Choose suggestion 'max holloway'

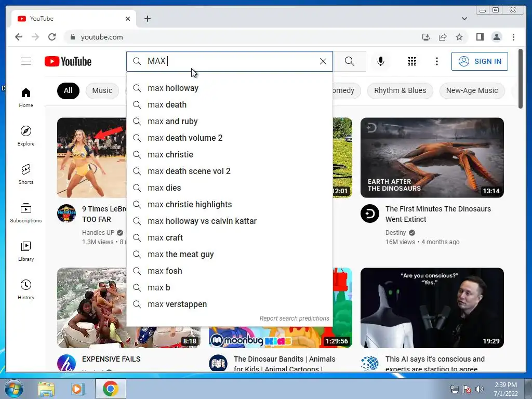coord(229,88)
